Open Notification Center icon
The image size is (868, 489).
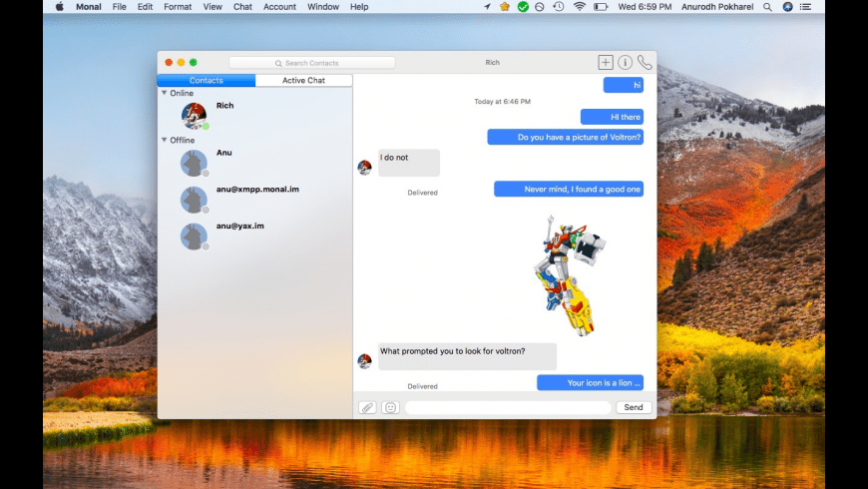[805, 7]
